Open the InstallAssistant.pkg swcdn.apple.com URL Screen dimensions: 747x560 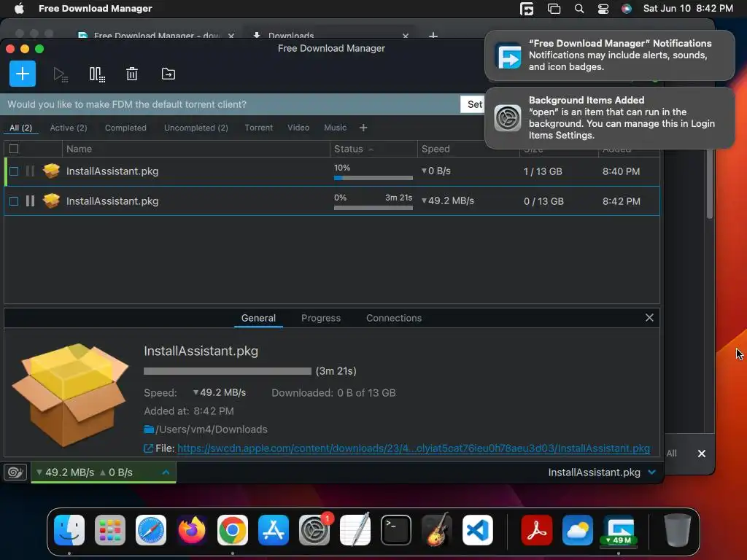click(x=414, y=448)
